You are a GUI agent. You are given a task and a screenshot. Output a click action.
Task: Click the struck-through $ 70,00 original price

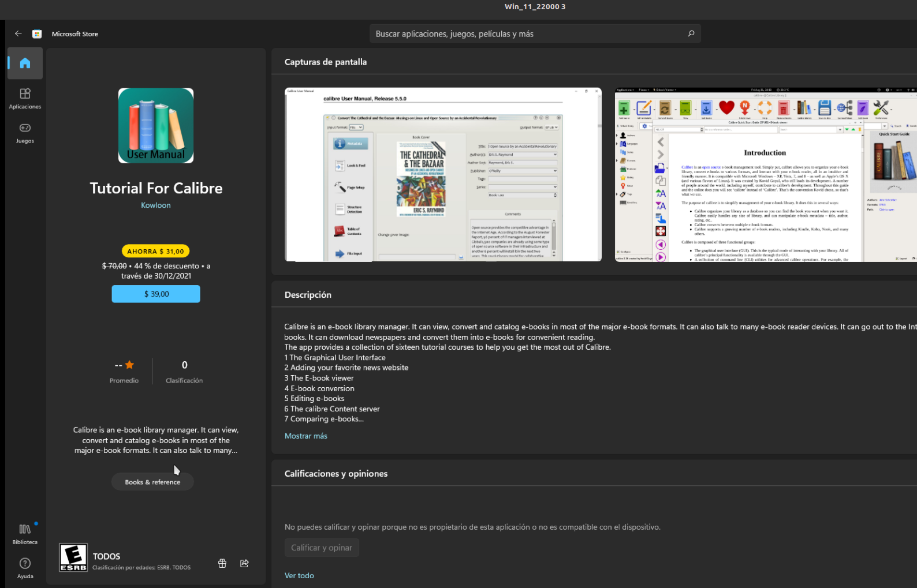tap(114, 266)
